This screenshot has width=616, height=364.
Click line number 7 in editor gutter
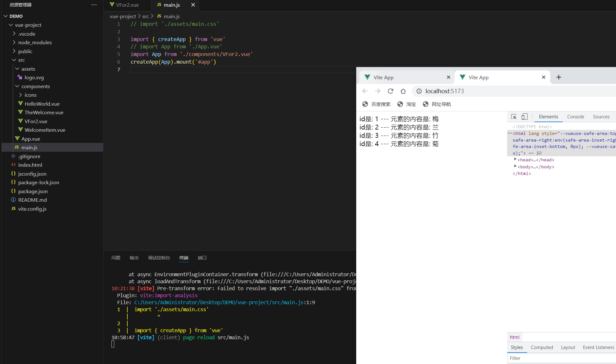119,69
